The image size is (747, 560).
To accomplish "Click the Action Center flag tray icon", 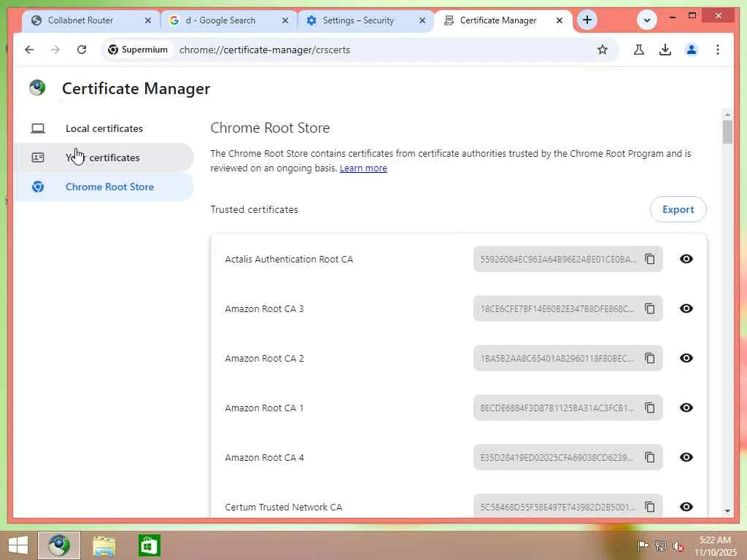I will 642,545.
